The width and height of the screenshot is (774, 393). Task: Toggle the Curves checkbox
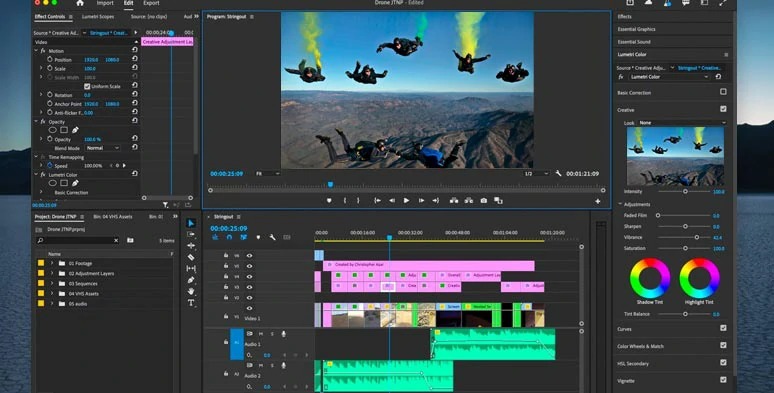(x=723, y=328)
